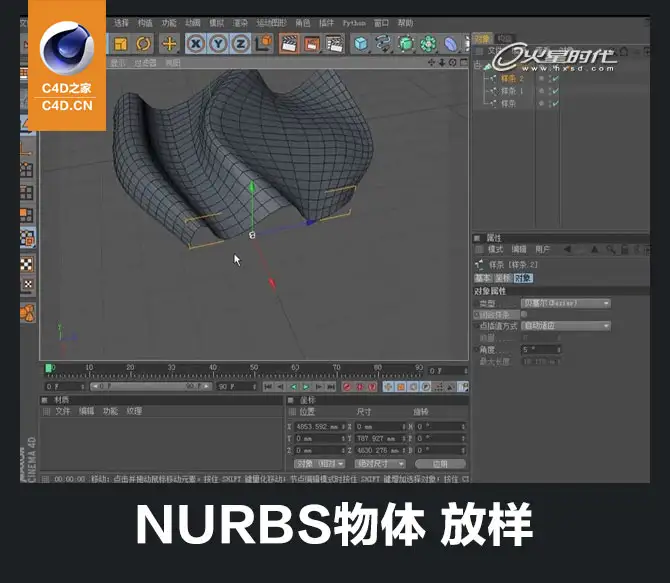Click the viewport zoom-camera icon

pos(442,63)
